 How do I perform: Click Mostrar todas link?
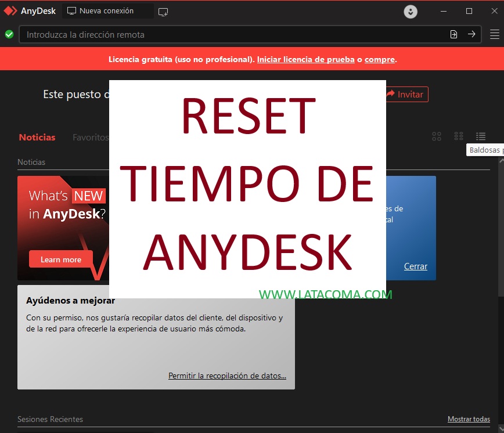coord(469,419)
